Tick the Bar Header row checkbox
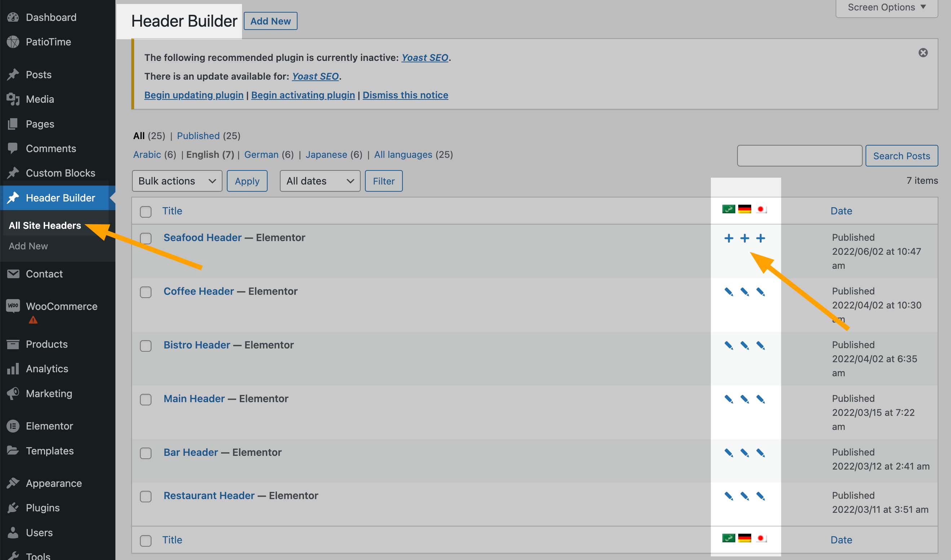951x560 pixels. (x=146, y=453)
